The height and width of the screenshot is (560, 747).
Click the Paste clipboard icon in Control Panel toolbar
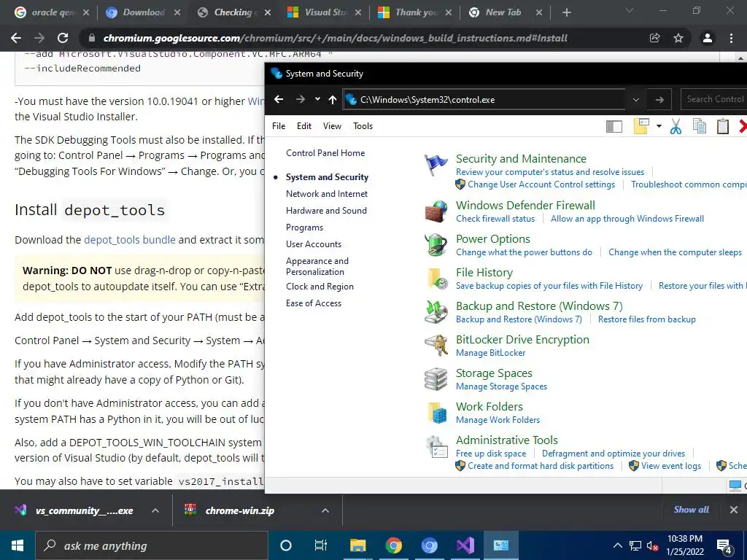point(723,126)
